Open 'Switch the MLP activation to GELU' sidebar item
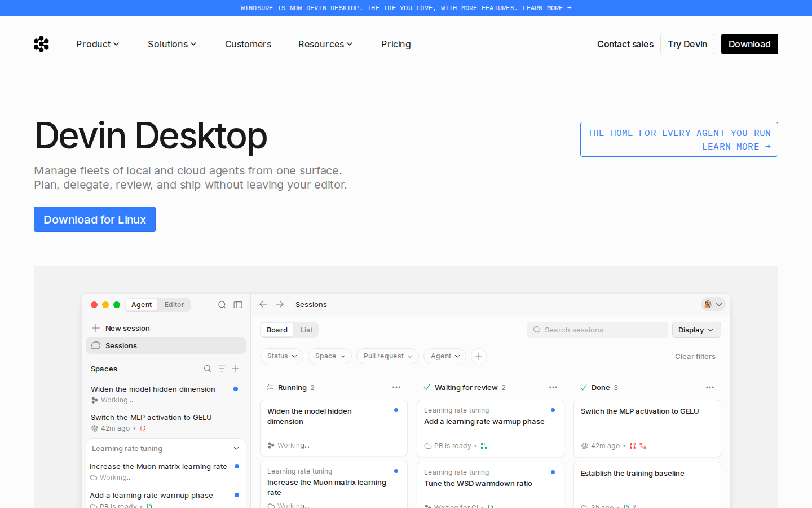Viewport: 812px width, 508px height. point(165,422)
